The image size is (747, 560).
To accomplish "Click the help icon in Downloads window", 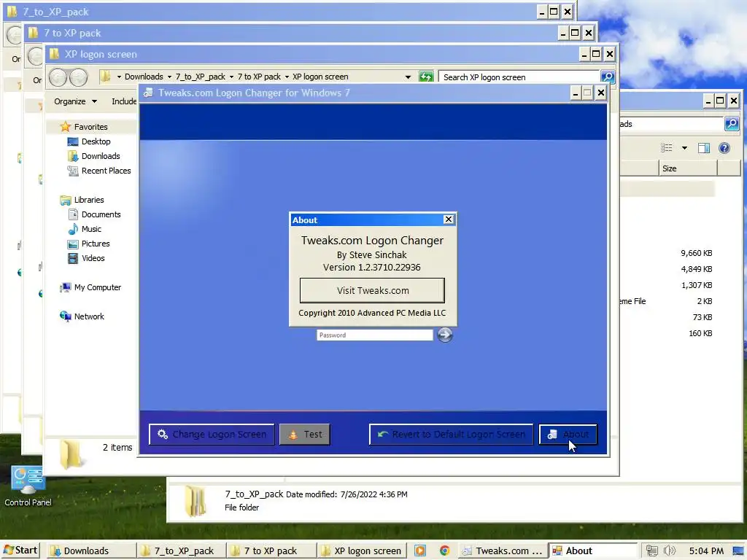I will point(724,148).
